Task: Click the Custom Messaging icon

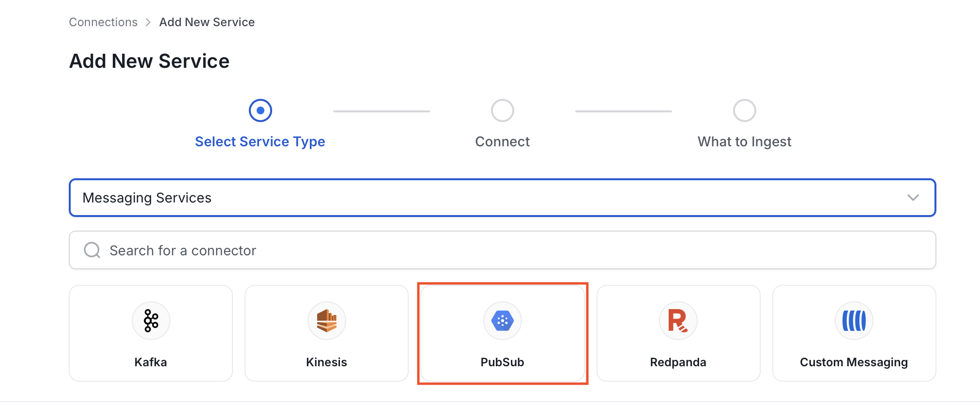Action: coord(854,321)
